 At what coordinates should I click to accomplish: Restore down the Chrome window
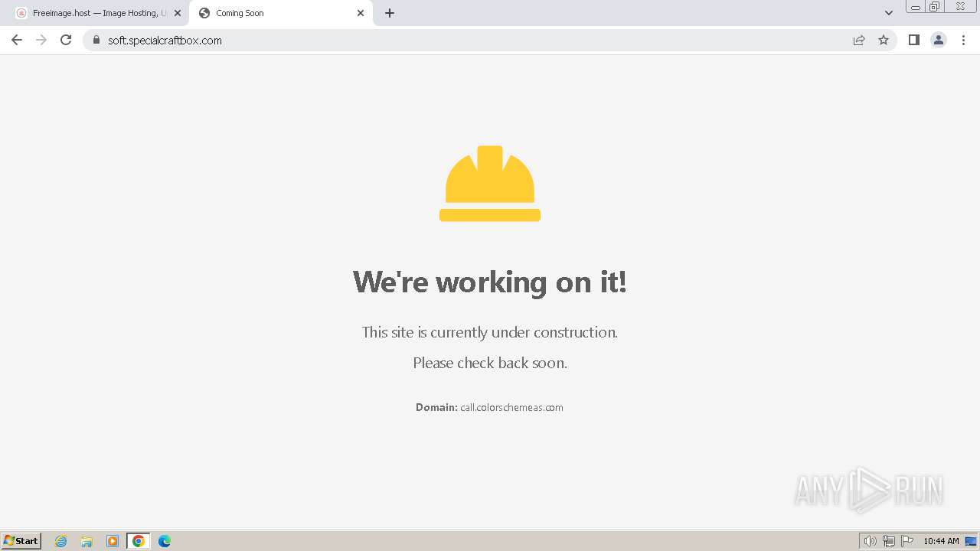coord(935,7)
